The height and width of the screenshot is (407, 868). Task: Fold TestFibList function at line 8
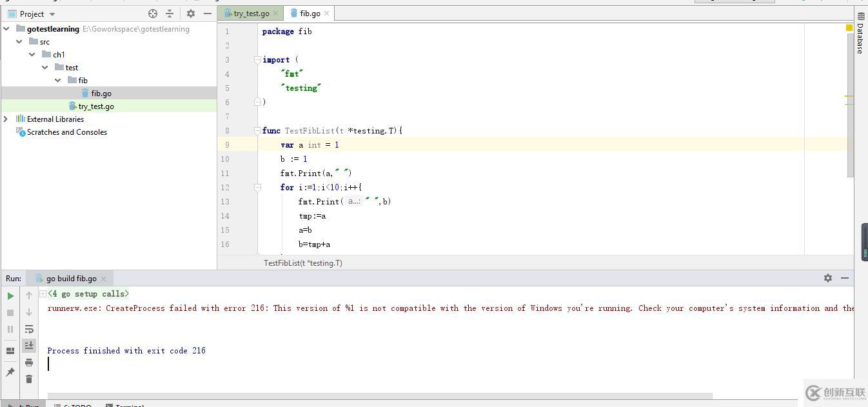[257, 130]
